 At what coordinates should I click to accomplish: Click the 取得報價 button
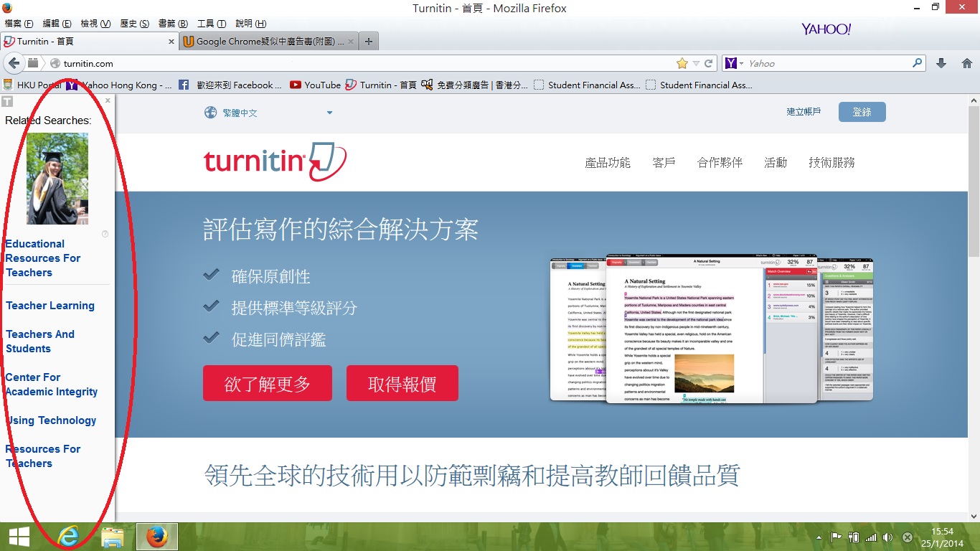[402, 383]
